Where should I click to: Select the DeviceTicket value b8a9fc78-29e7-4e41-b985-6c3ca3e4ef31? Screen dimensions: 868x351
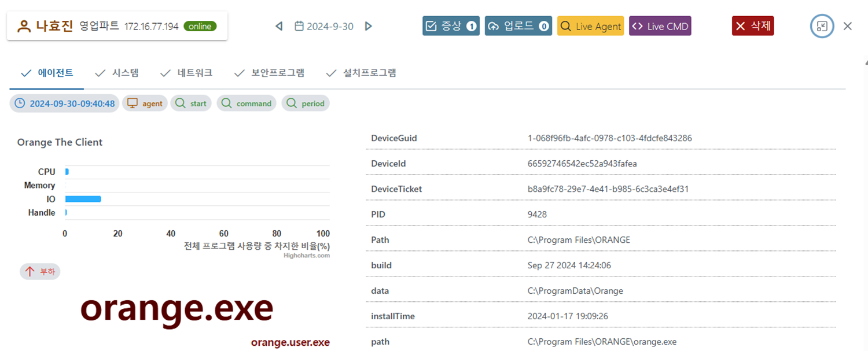tap(608, 189)
